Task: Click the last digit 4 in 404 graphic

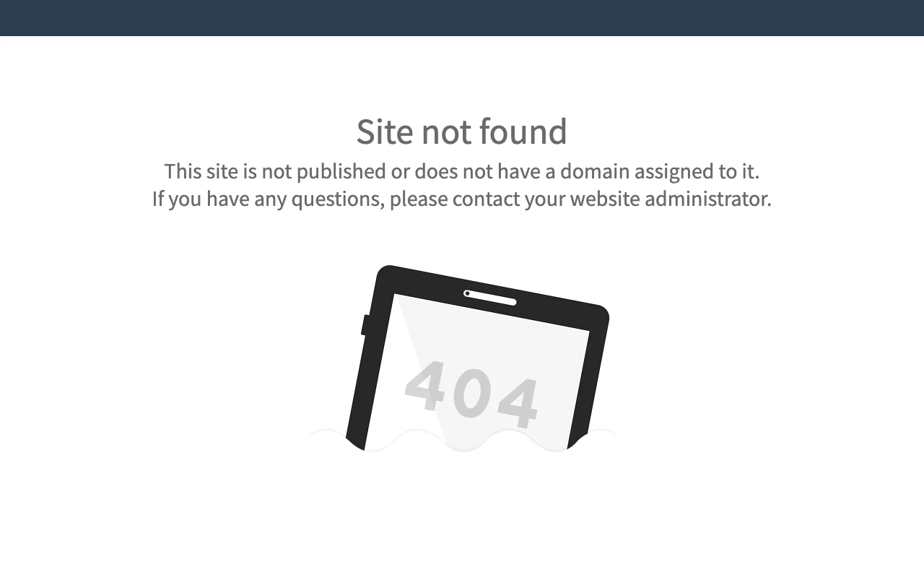Action: [x=517, y=402]
